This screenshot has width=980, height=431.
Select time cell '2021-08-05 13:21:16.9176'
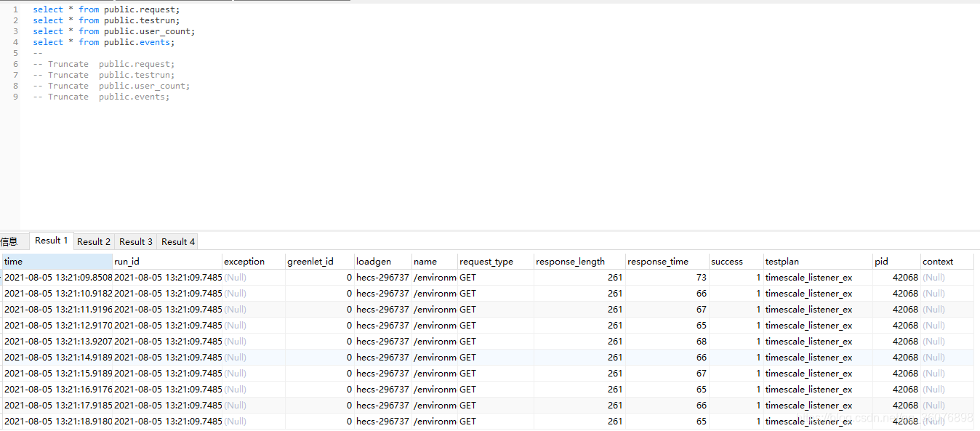point(58,390)
